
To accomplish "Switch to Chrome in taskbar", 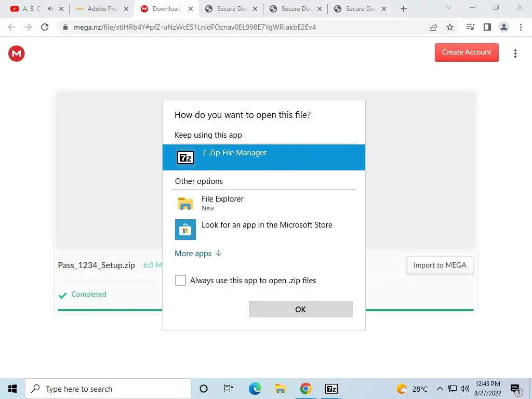I will [x=305, y=389].
